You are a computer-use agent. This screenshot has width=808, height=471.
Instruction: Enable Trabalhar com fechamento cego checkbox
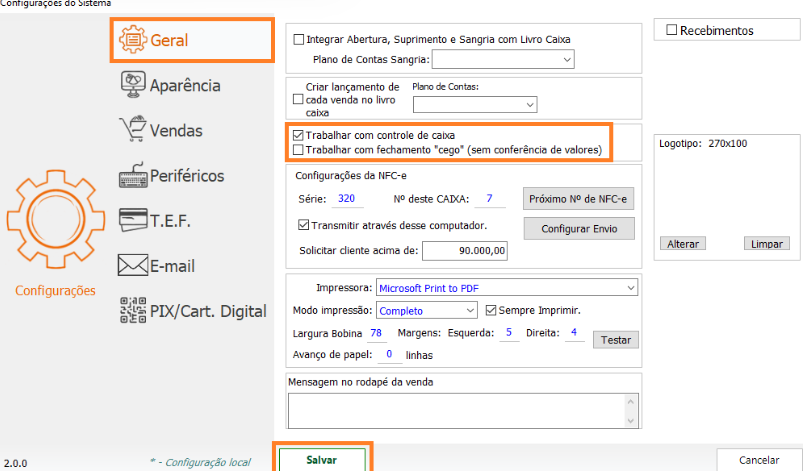click(x=298, y=150)
